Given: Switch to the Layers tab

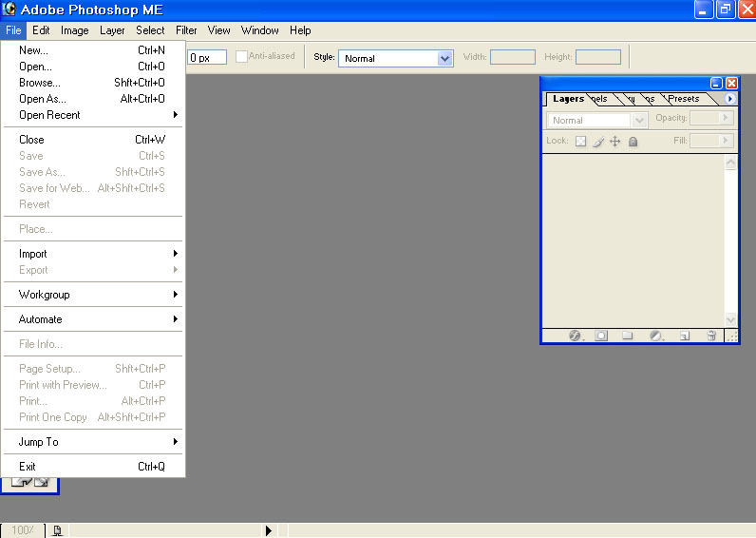Looking at the screenshot, I should point(569,99).
